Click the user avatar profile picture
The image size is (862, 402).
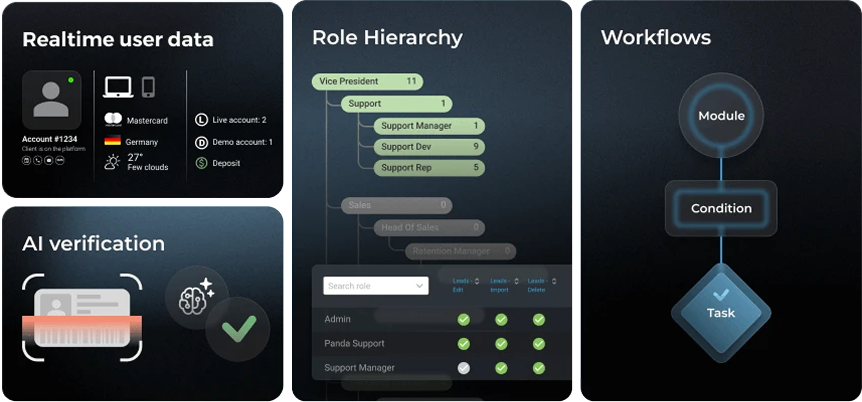(51, 99)
